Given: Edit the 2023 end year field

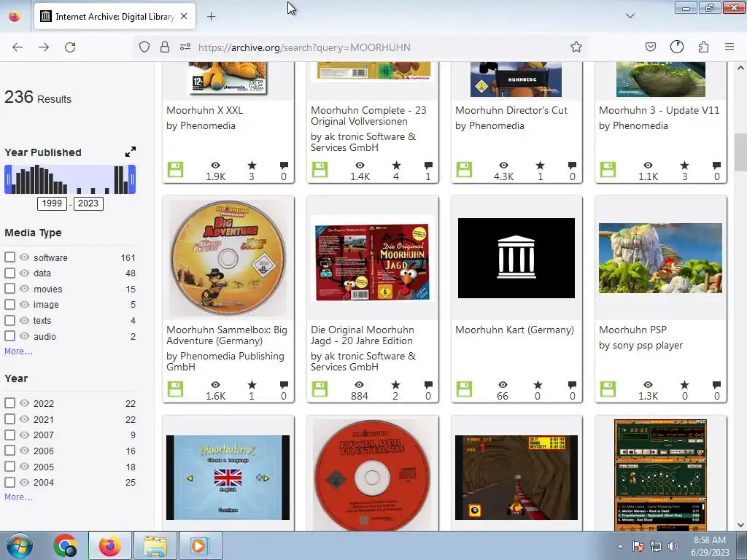Looking at the screenshot, I should point(88,203).
